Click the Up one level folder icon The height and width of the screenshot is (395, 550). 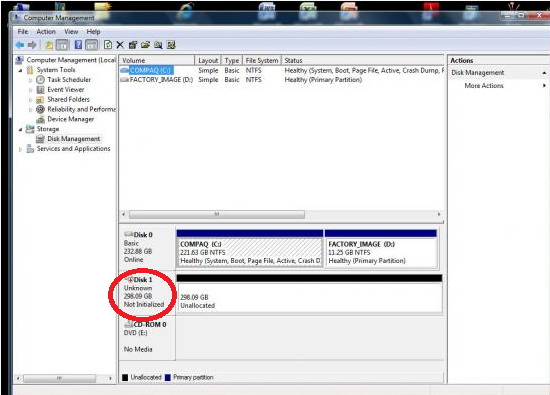pyautogui.click(x=49, y=45)
